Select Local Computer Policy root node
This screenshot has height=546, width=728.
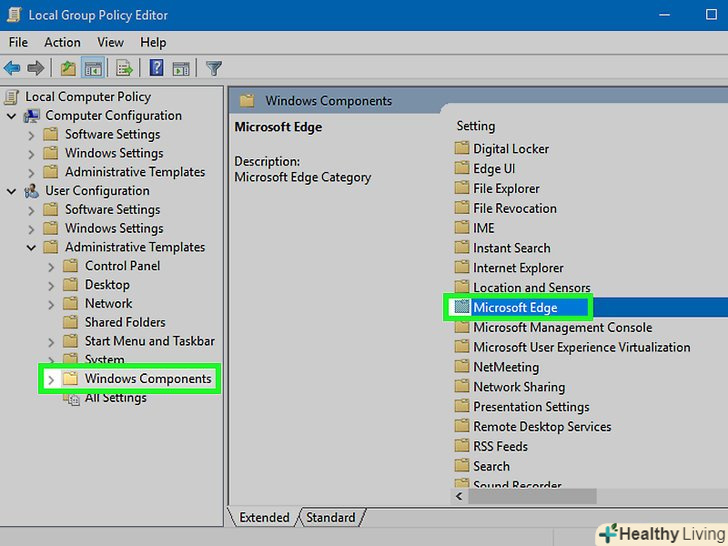click(x=88, y=97)
